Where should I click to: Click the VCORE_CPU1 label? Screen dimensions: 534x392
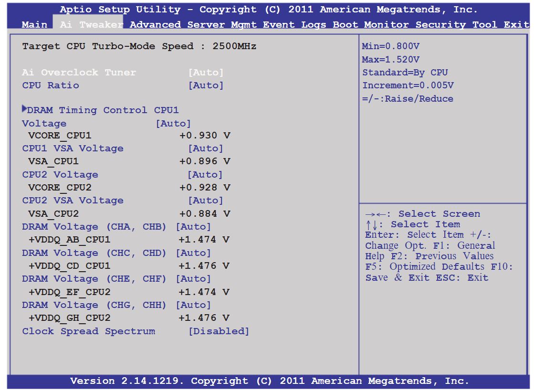pos(60,136)
